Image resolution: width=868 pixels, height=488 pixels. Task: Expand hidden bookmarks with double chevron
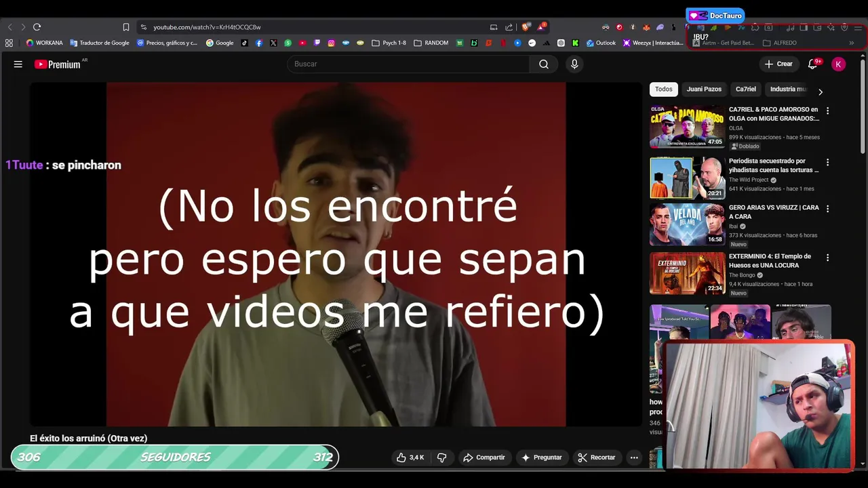(852, 43)
